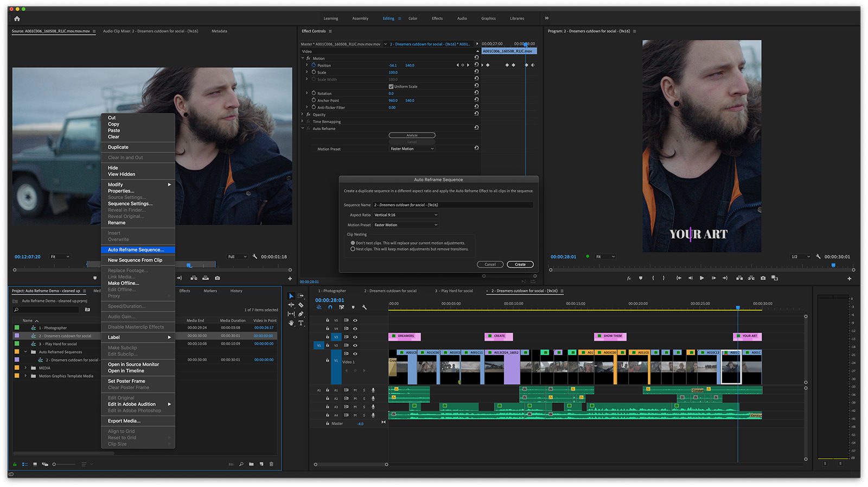Open Program Monitor button editor plus
The image size is (868, 487).
coord(849,278)
